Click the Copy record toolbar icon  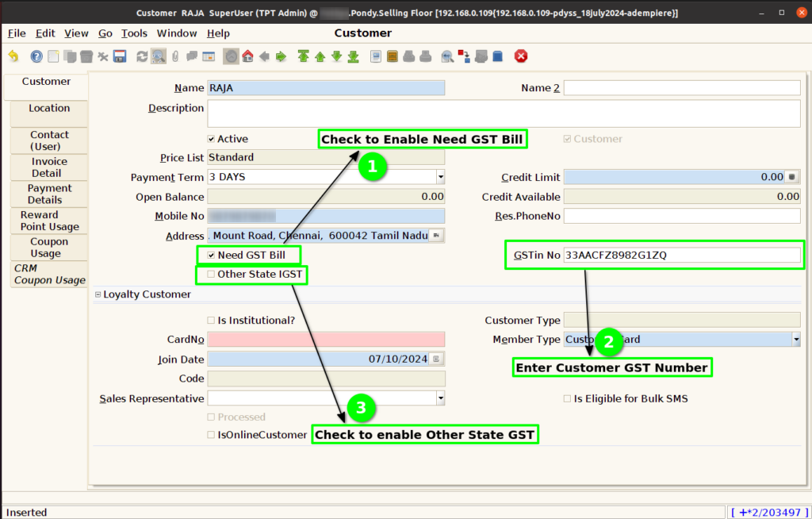click(x=70, y=56)
